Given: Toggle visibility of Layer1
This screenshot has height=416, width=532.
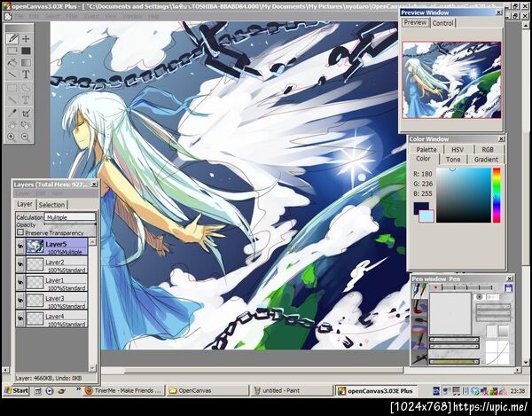Looking at the screenshot, I should coord(20,282).
